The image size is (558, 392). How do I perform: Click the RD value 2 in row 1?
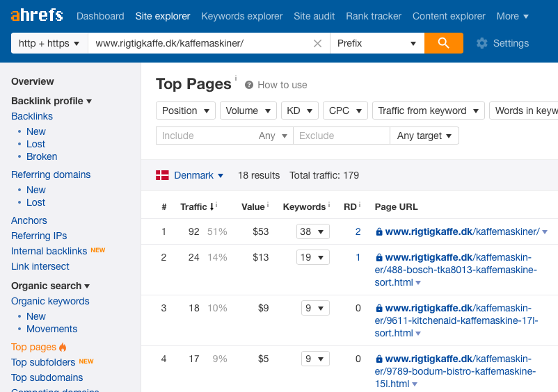tap(358, 231)
